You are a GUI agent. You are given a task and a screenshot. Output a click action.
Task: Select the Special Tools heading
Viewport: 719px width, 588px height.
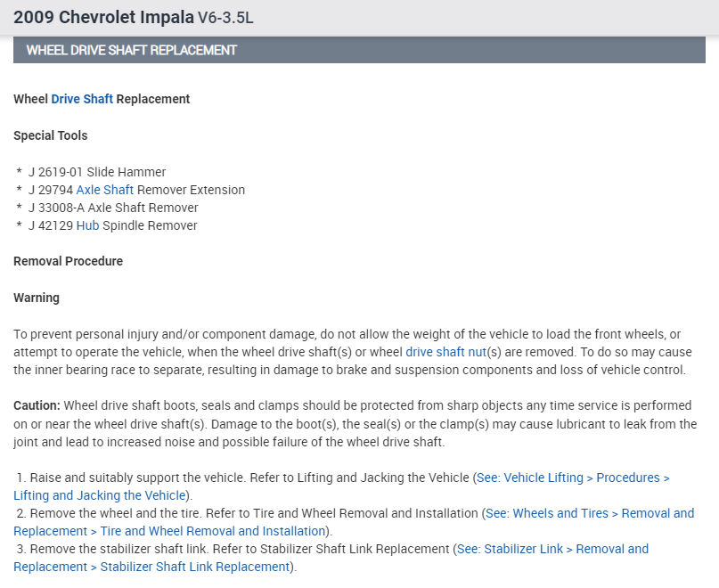coord(50,135)
